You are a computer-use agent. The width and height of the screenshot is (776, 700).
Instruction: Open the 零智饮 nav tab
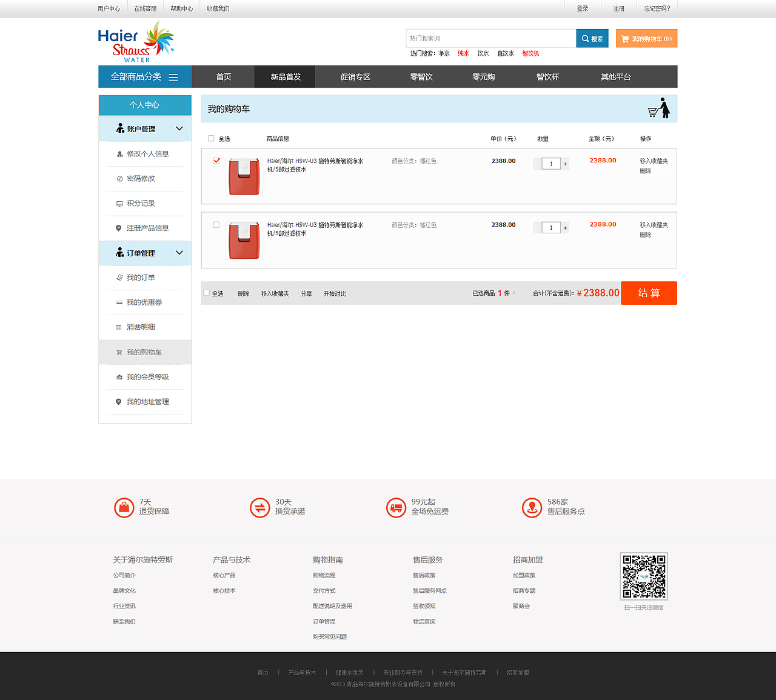click(x=421, y=77)
